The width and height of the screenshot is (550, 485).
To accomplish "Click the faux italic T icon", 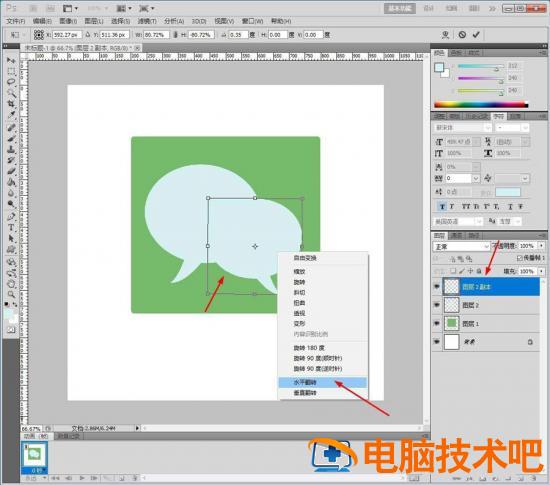I will pos(452,207).
